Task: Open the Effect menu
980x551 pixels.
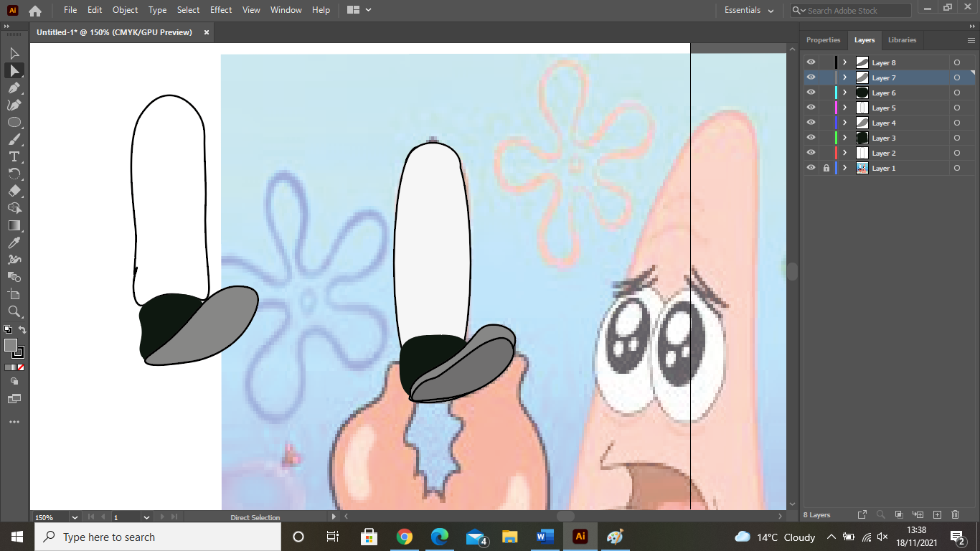Action: pyautogui.click(x=221, y=10)
